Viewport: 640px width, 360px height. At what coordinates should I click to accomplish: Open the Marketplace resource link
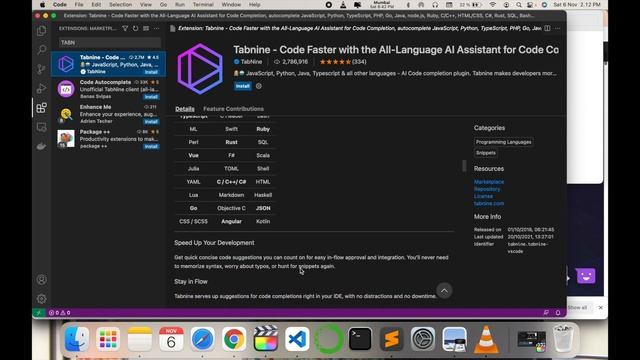pos(489,182)
